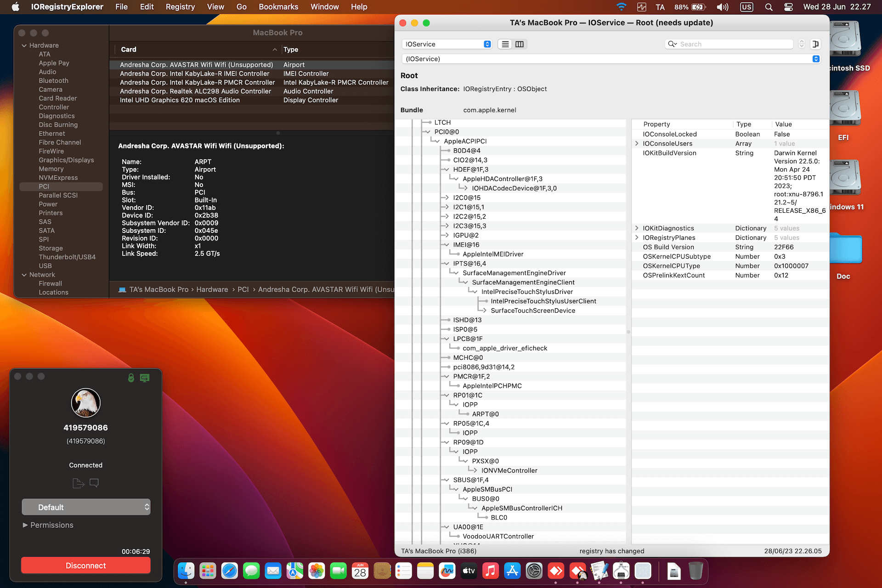This screenshot has width=882, height=588.
Task: Open Photos from the Dock
Action: tap(317, 571)
